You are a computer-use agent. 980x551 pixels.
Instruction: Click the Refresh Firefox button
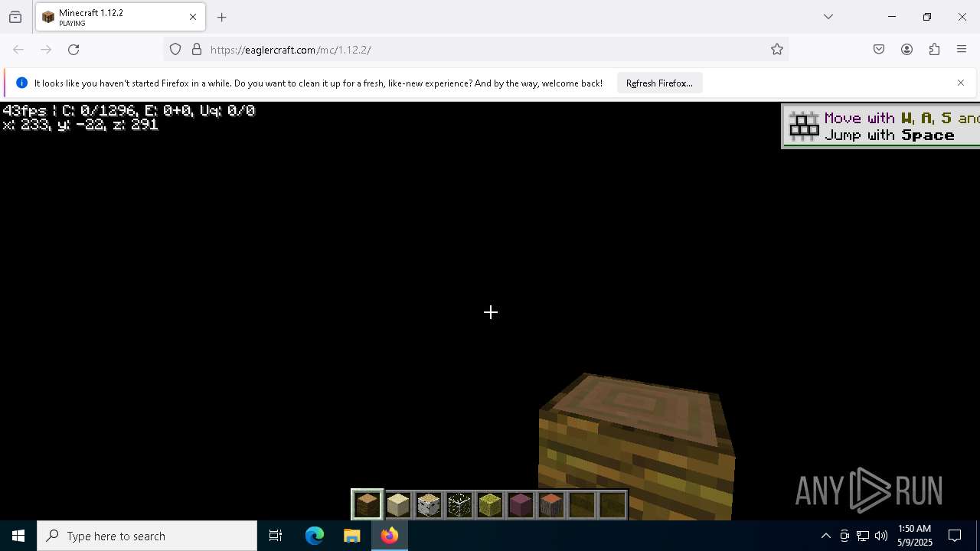click(x=659, y=83)
